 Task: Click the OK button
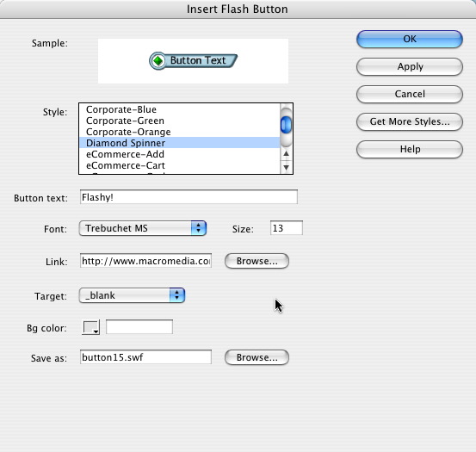[410, 39]
